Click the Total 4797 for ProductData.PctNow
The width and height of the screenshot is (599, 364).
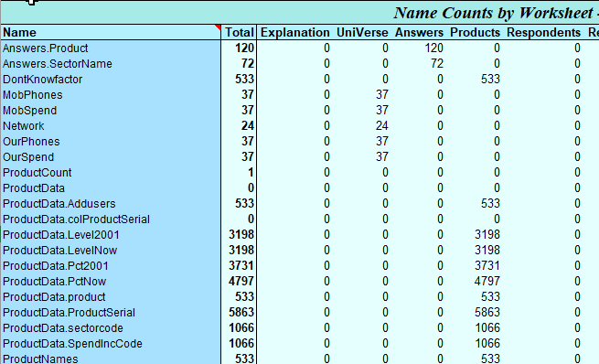tap(241, 282)
